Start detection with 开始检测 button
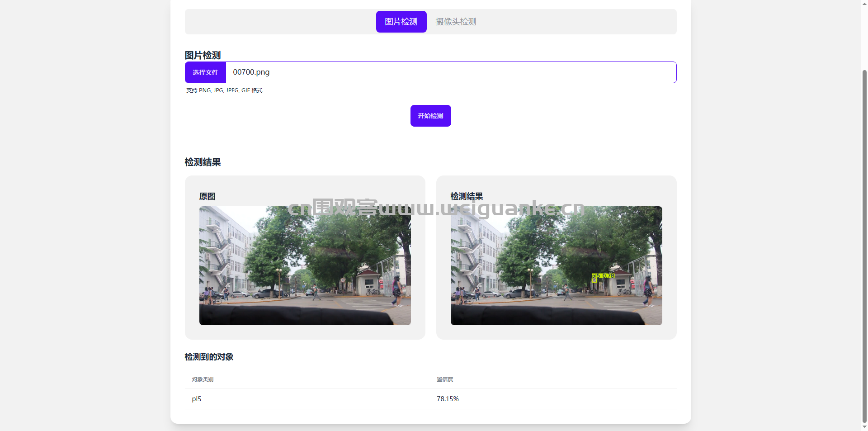 click(430, 116)
